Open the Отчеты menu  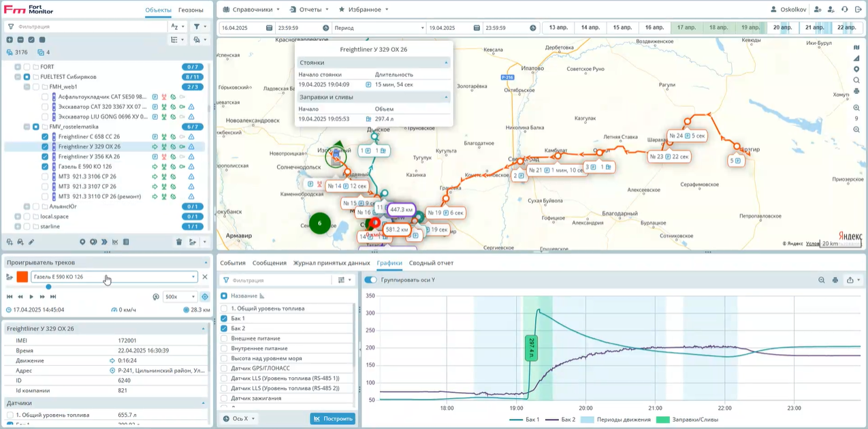pyautogui.click(x=309, y=10)
